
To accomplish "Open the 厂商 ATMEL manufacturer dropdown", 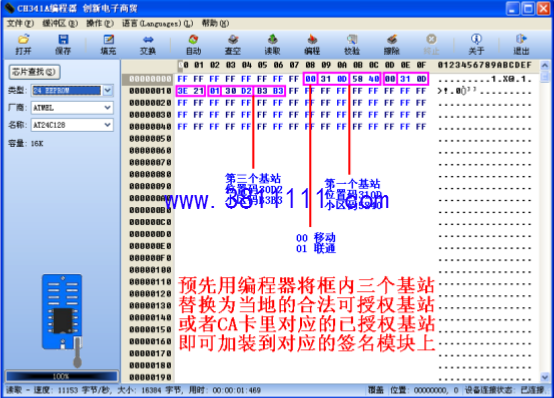I will tap(108, 107).
